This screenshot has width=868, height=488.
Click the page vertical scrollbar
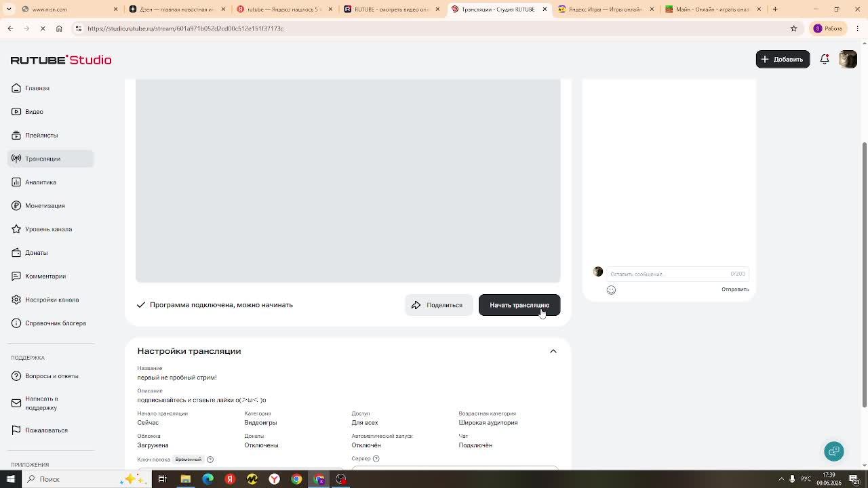(x=864, y=274)
